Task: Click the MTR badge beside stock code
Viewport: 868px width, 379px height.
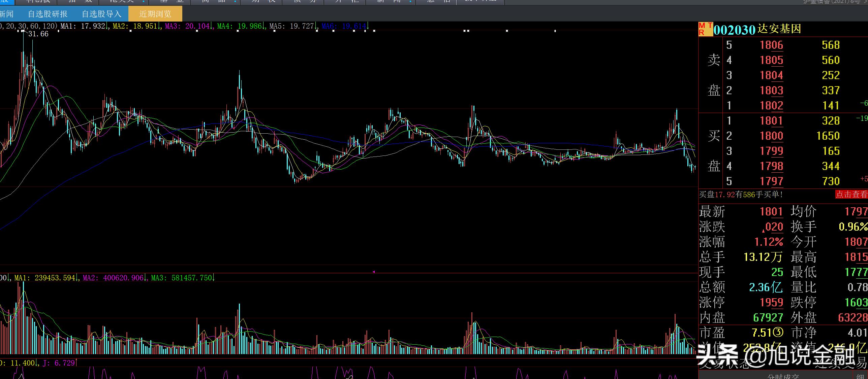Action: 706,29
